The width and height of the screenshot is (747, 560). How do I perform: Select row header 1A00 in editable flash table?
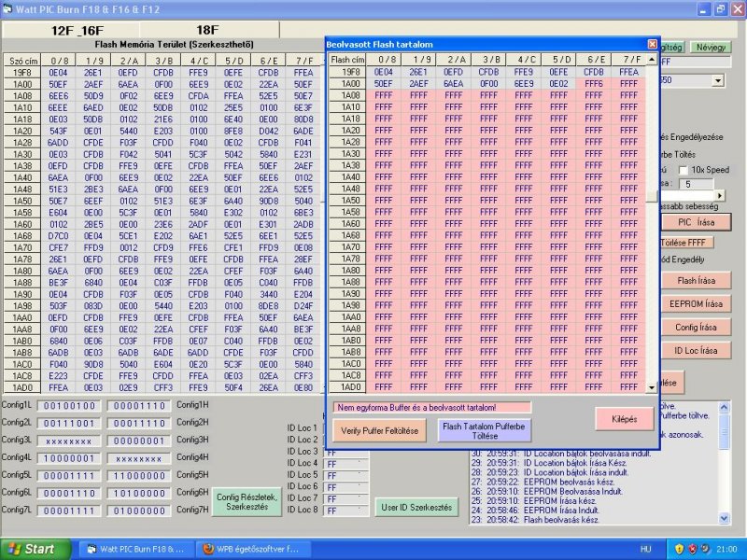pyautogui.click(x=22, y=84)
